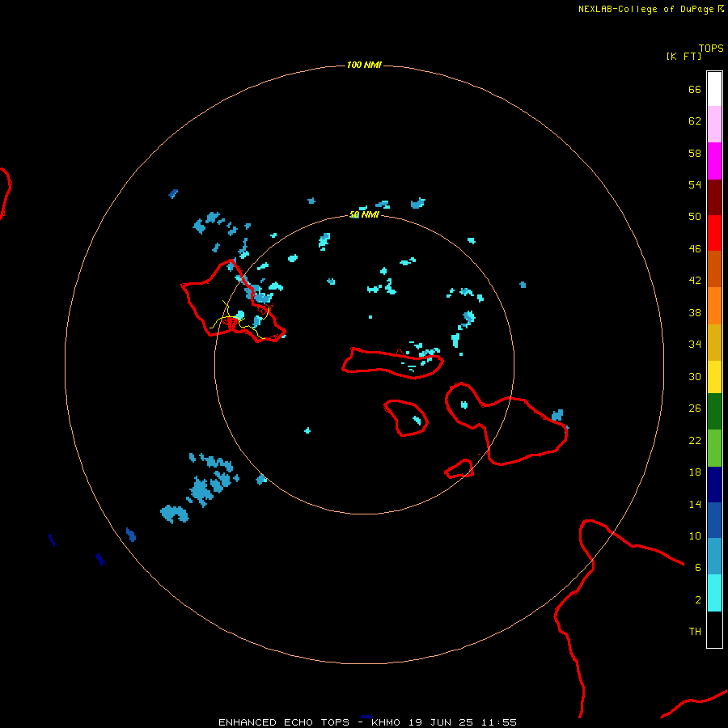Select legend value 2

tap(698, 600)
